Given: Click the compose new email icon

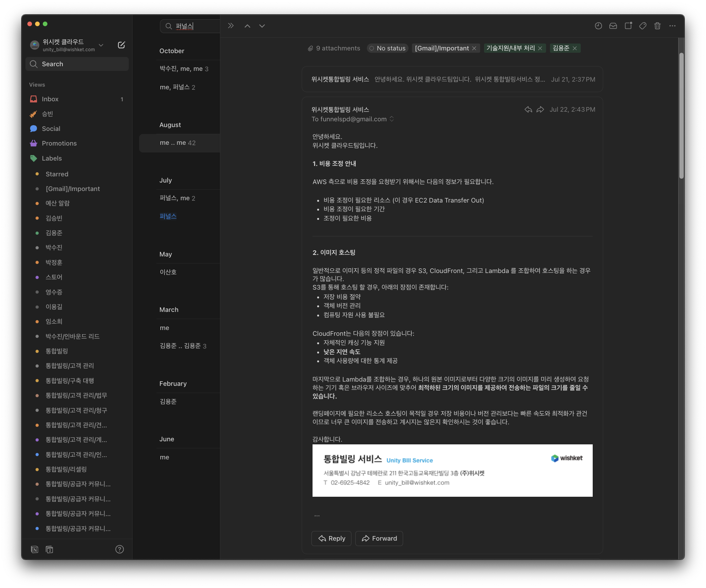Looking at the screenshot, I should pos(121,45).
